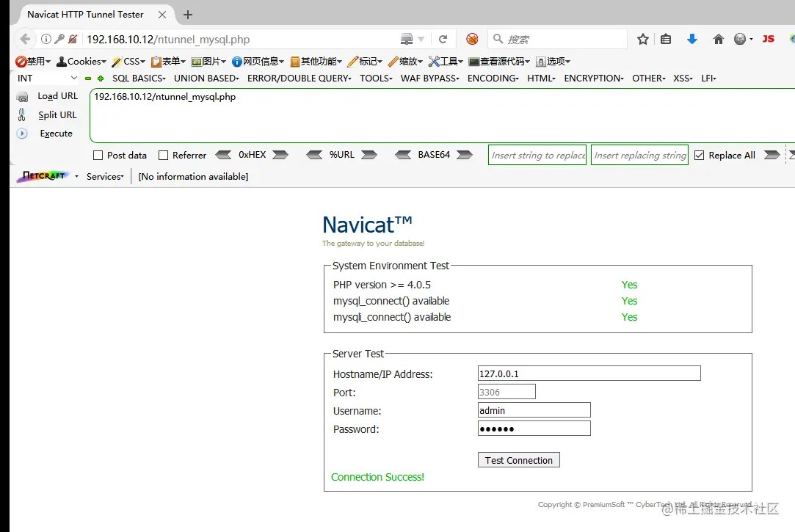Click the Insert replacing string field
The width and height of the screenshot is (795, 532).
point(640,155)
